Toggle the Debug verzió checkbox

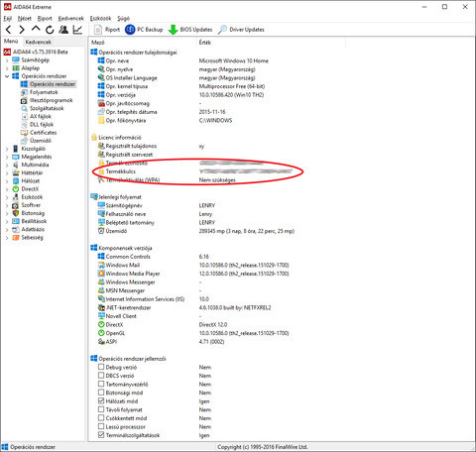pyautogui.click(x=101, y=367)
